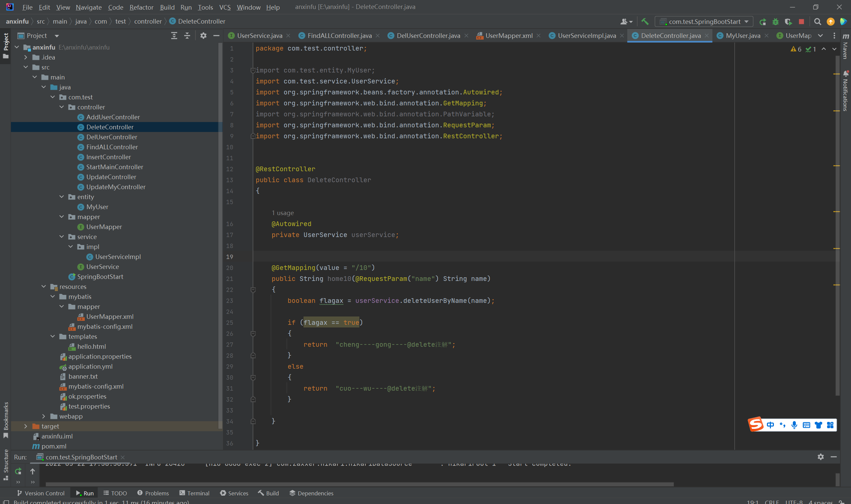
Task: Click Collapse All icon in Project panel
Action: (187, 36)
